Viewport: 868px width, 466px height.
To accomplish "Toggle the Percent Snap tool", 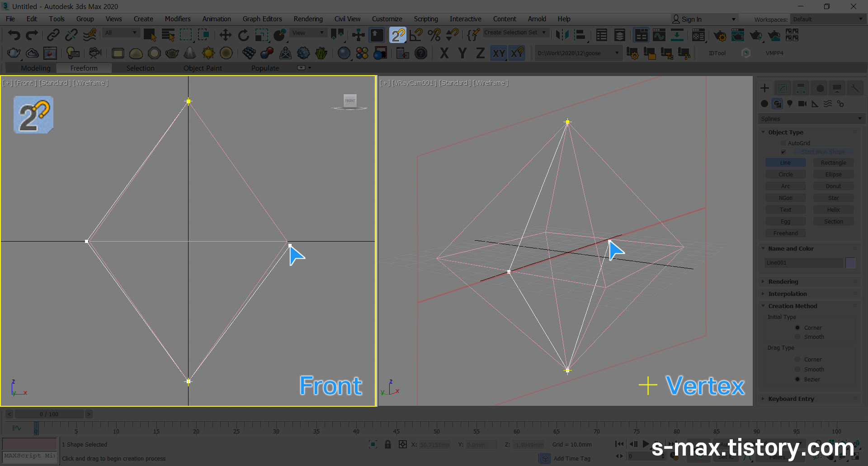I will (434, 35).
